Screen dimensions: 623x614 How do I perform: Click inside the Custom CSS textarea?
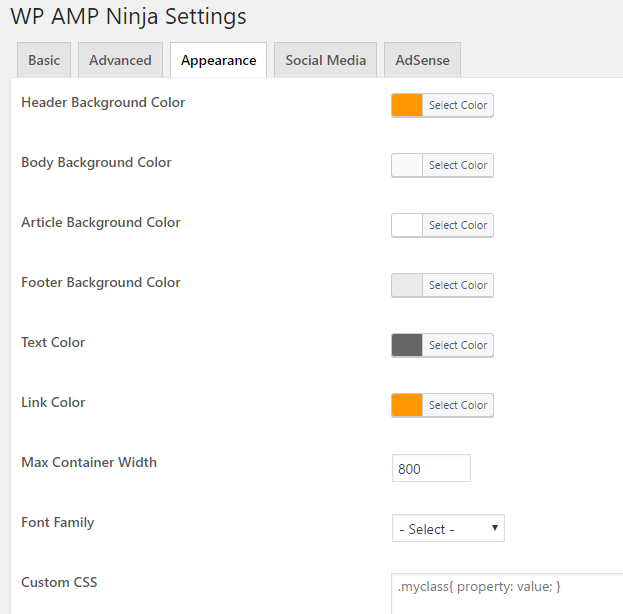507,594
